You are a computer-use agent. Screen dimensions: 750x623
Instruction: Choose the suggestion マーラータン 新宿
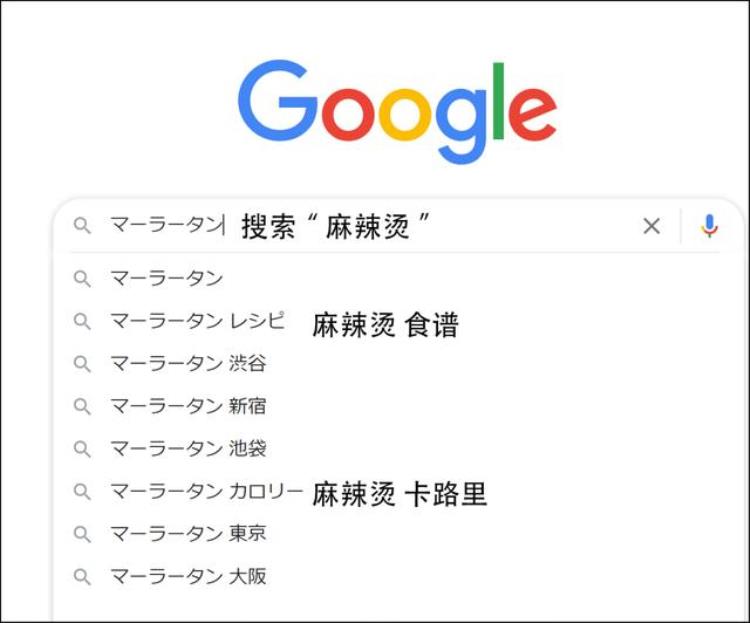(x=188, y=406)
